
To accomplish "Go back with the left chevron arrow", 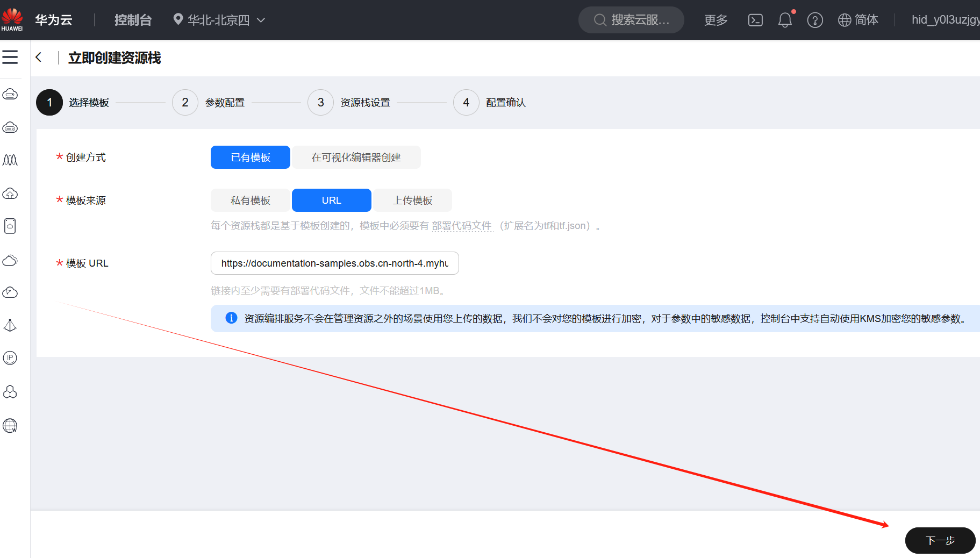I will [39, 57].
